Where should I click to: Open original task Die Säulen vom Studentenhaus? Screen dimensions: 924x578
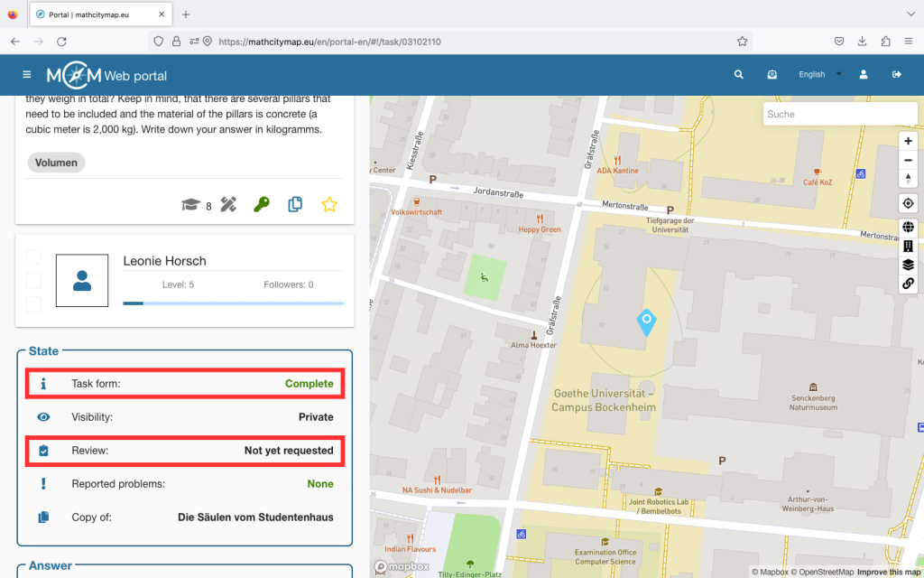click(x=255, y=517)
